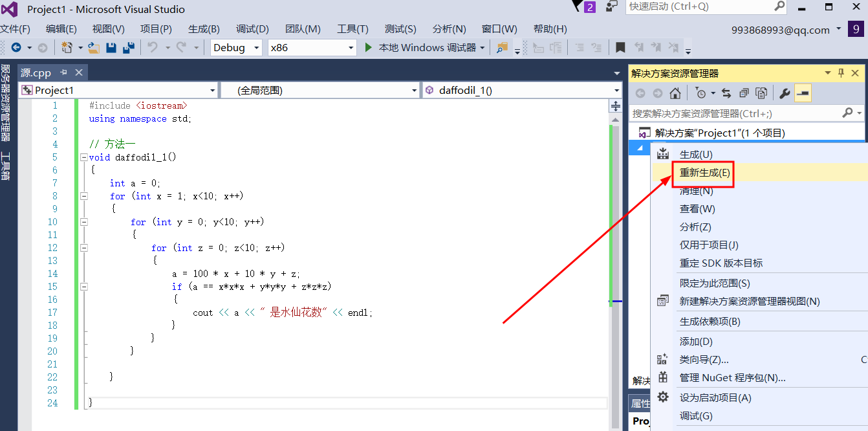Click the green start debugging play icon
The height and width of the screenshot is (431, 868).
[369, 47]
